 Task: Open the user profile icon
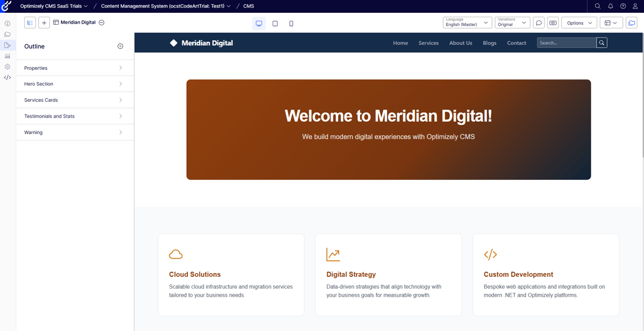point(635,6)
